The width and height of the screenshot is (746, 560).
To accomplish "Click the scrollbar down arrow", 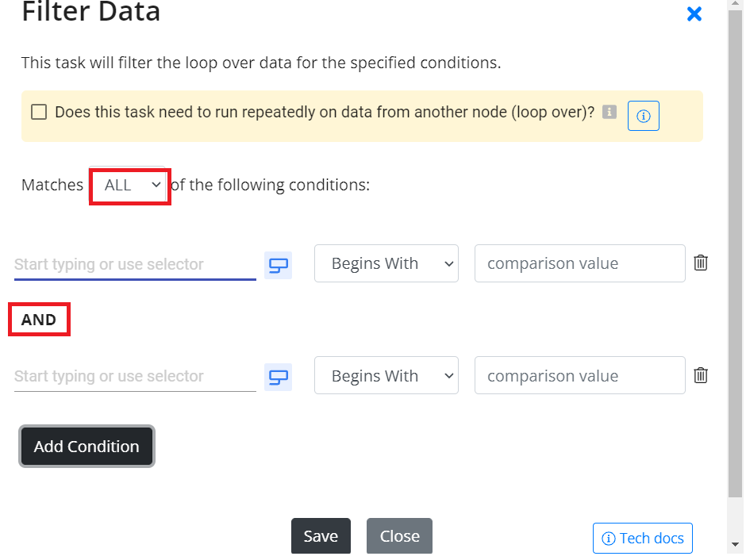I will click(x=735, y=544).
